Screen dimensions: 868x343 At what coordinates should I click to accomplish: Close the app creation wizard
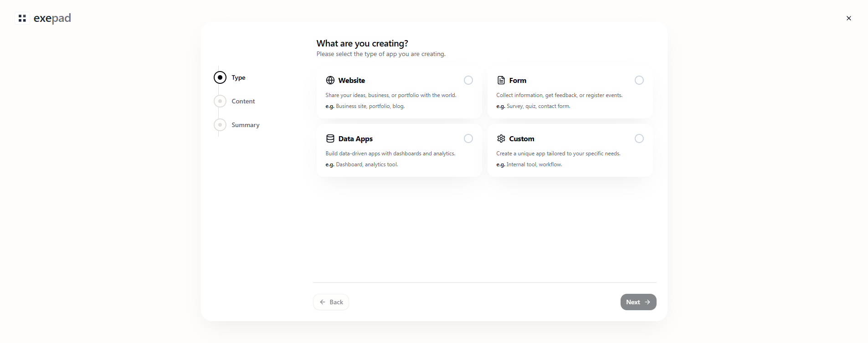(x=848, y=18)
